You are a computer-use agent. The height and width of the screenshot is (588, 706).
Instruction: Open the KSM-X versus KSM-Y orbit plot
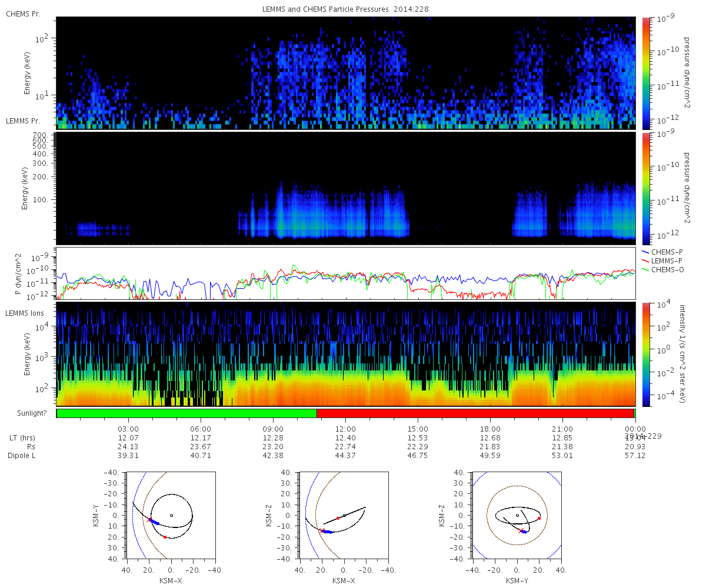coord(171,515)
